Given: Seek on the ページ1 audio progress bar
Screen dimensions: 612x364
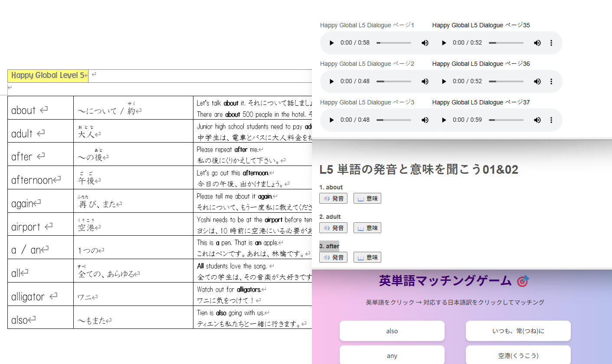Looking at the screenshot, I should (394, 43).
